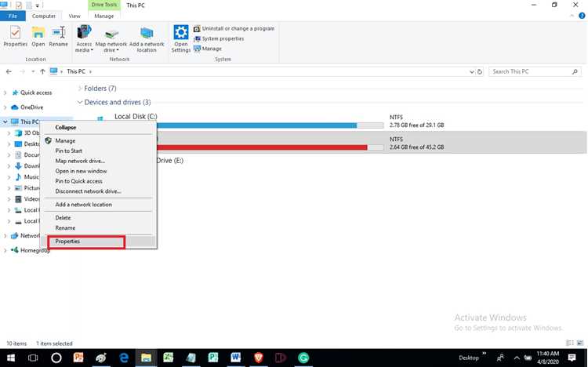Launch Microsoft Edge from the taskbar
The height and width of the screenshot is (367, 588).
pos(123,358)
